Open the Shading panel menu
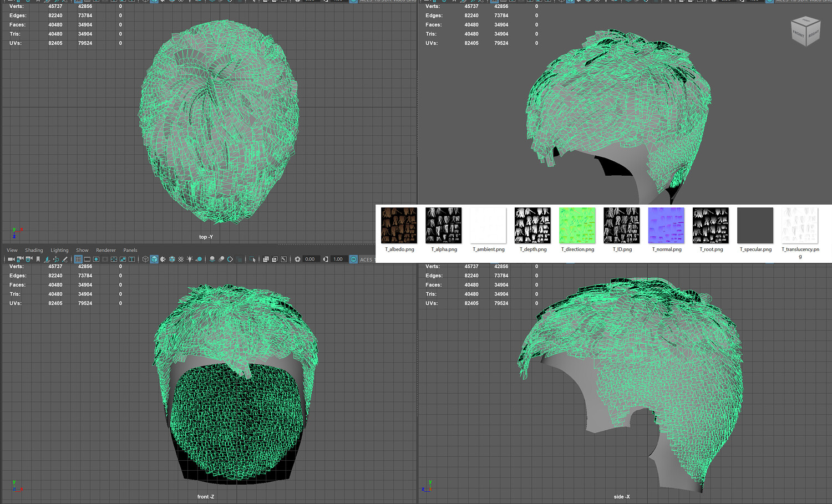This screenshot has width=832, height=504. [x=34, y=250]
